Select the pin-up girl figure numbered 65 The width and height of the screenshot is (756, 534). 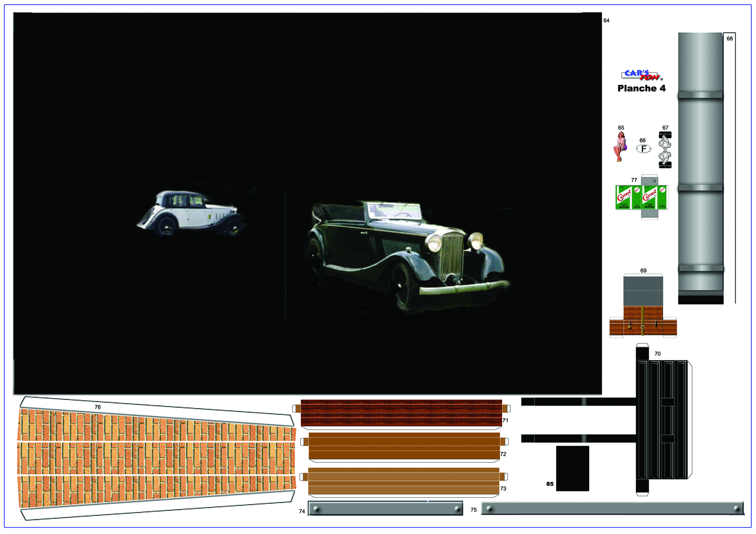(x=620, y=147)
